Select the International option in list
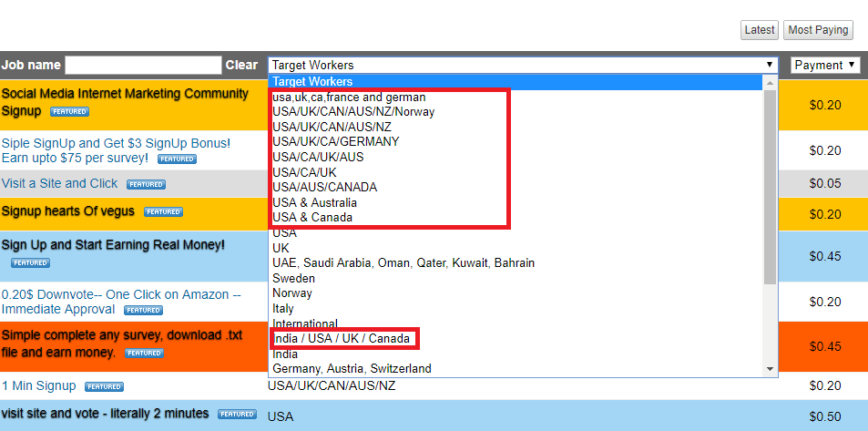Screen dimensions: 868x431 point(305,323)
